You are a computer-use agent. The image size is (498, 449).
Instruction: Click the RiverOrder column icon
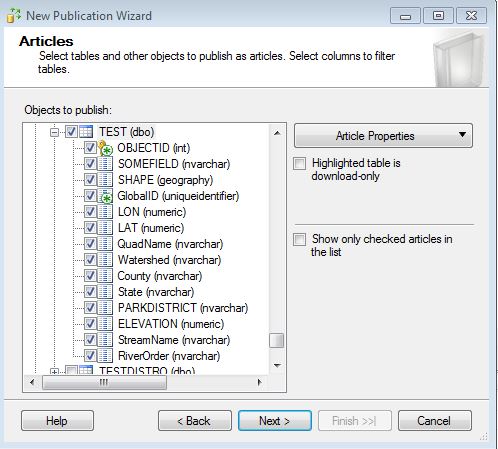tap(105, 356)
